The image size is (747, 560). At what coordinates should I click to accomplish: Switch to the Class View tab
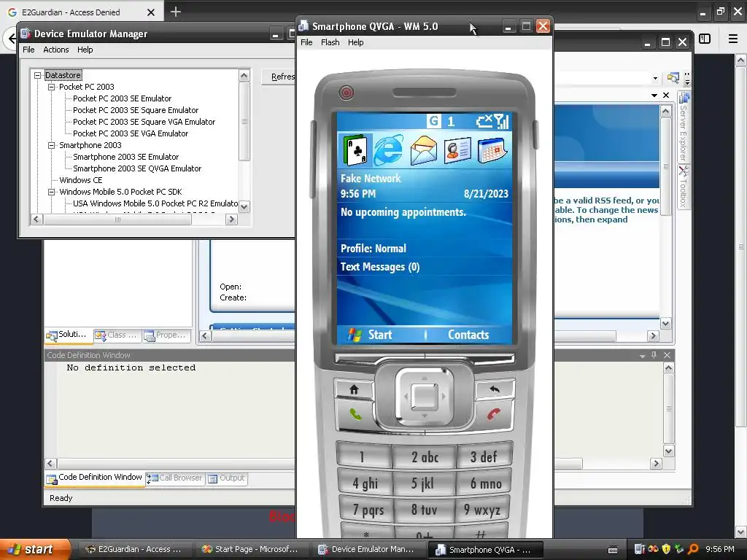coord(117,335)
